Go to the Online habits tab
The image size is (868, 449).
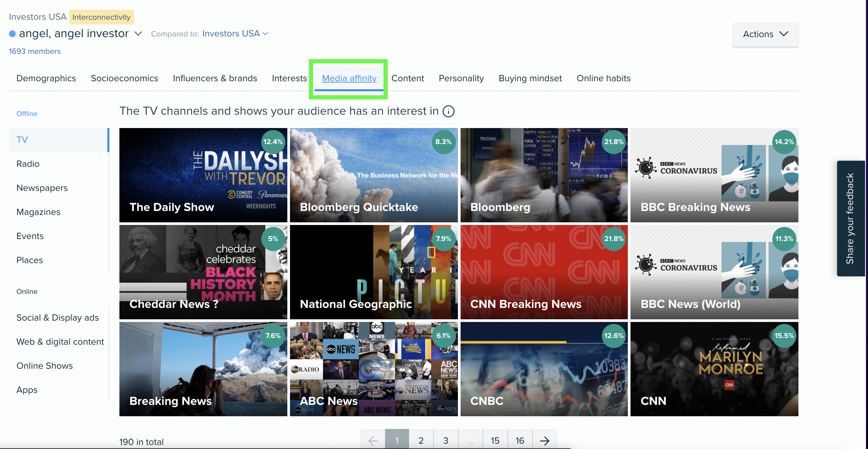click(603, 78)
